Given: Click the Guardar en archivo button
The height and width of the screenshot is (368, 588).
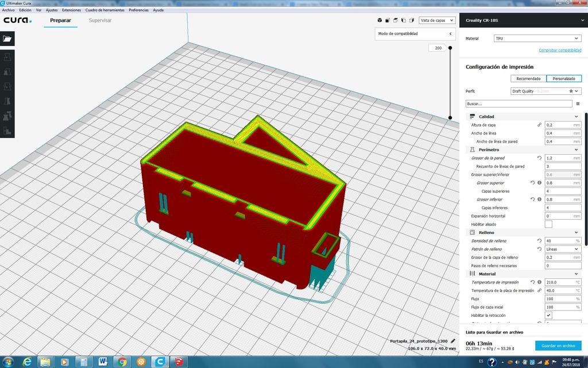Looking at the screenshot, I should click(x=558, y=346).
